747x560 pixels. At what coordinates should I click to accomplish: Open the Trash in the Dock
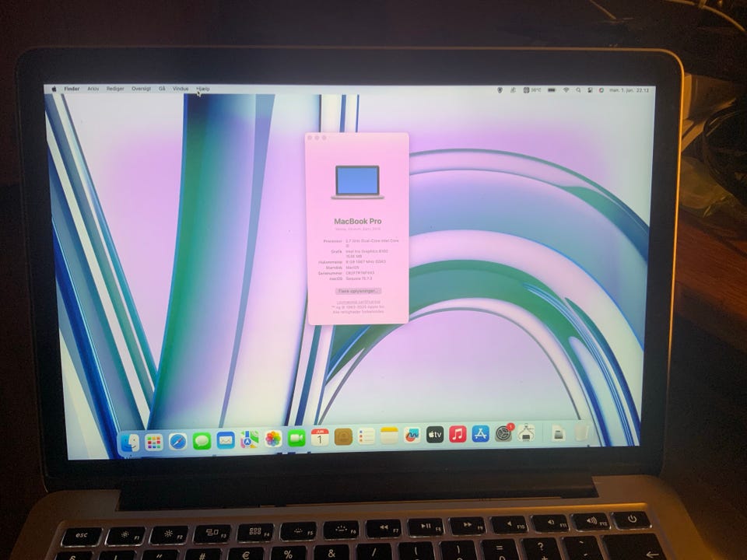click(580, 432)
